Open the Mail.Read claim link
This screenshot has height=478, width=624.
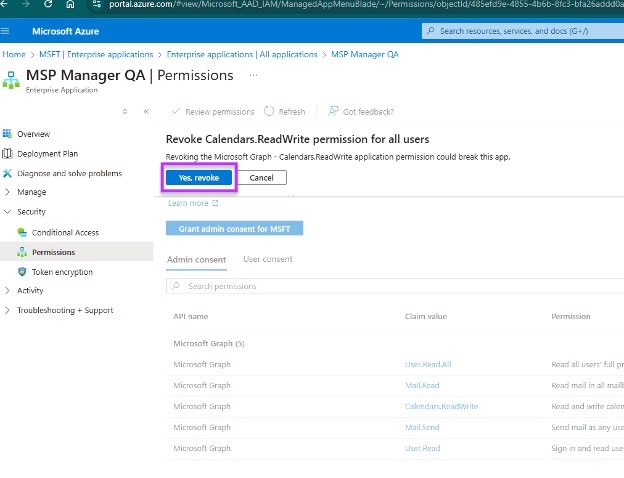tap(422, 385)
